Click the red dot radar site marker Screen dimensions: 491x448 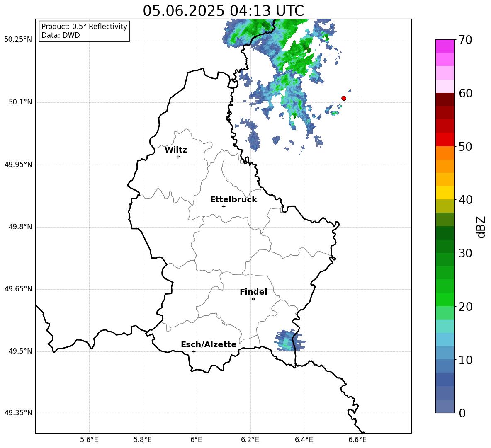344,98
